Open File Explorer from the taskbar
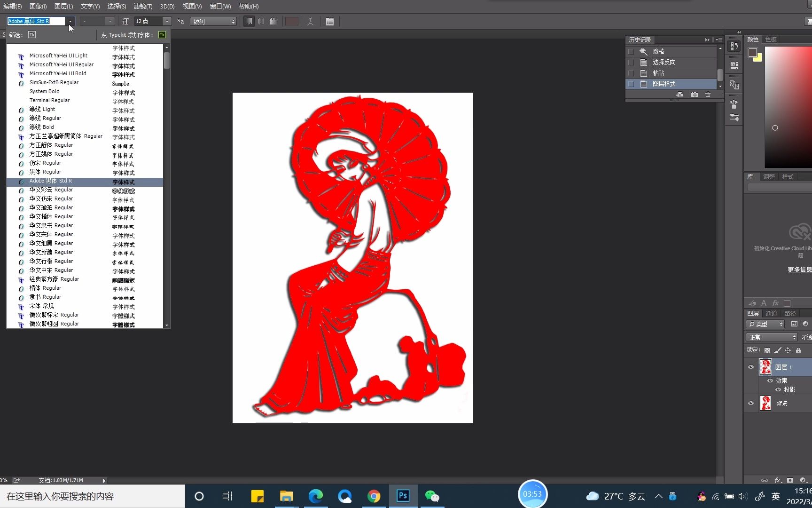The image size is (812, 508). 286,496
